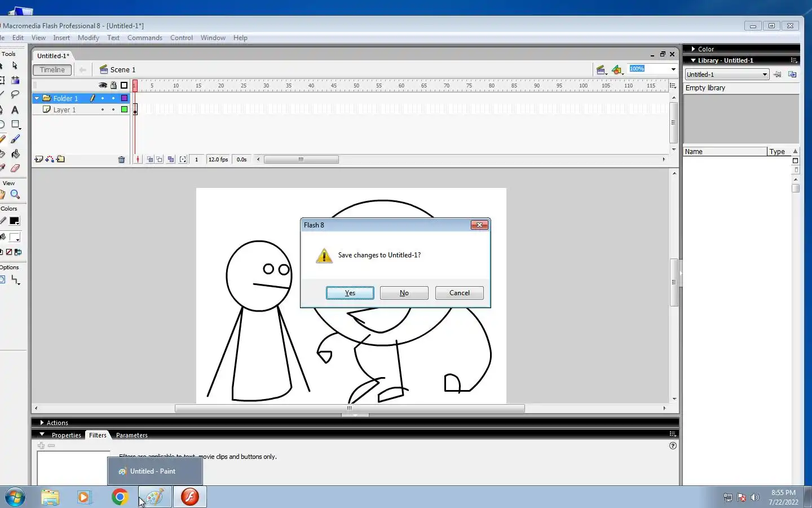This screenshot has height=508, width=812.
Task: Collapse Folder 1 in timeline
Action: coord(37,98)
